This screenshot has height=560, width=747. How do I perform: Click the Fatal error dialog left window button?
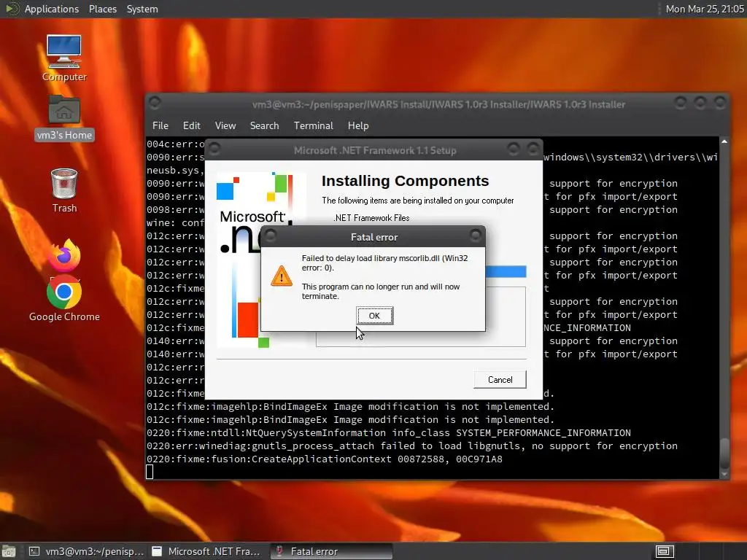tap(271, 236)
